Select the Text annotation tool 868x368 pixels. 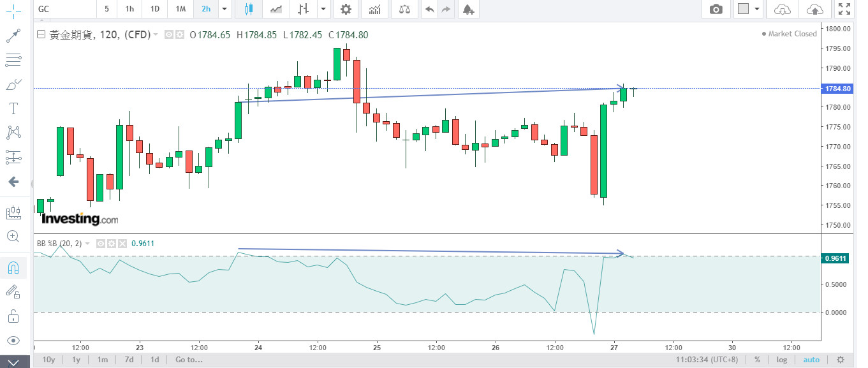click(x=13, y=108)
